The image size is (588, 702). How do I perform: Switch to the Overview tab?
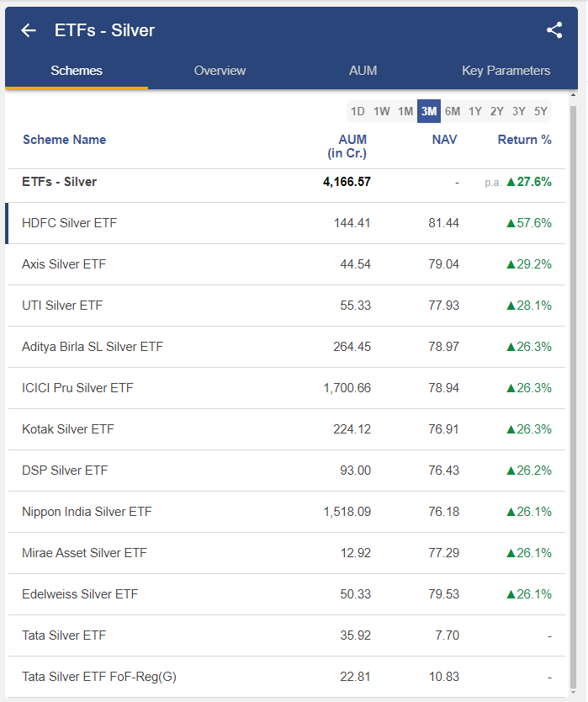[x=220, y=71]
